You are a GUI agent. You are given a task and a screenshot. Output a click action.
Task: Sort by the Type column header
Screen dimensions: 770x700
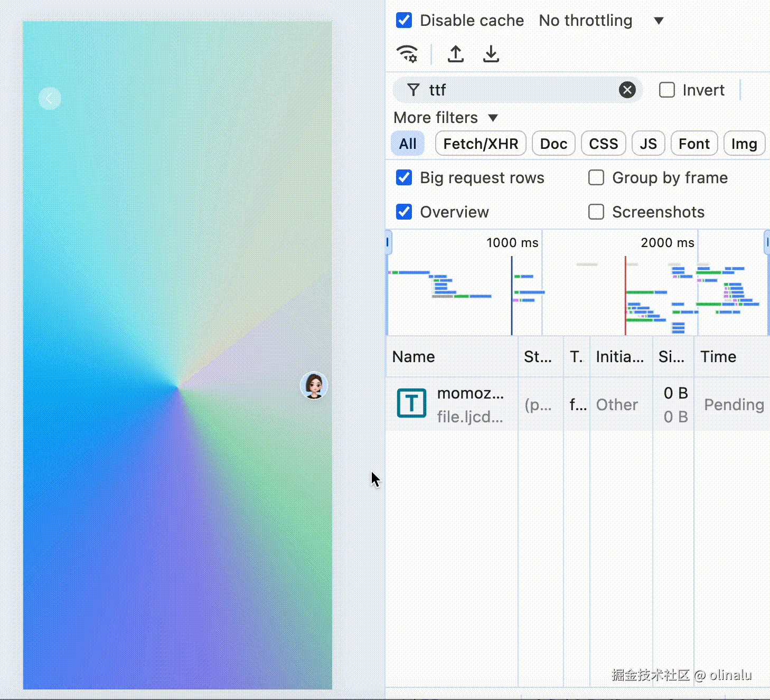(x=577, y=357)
